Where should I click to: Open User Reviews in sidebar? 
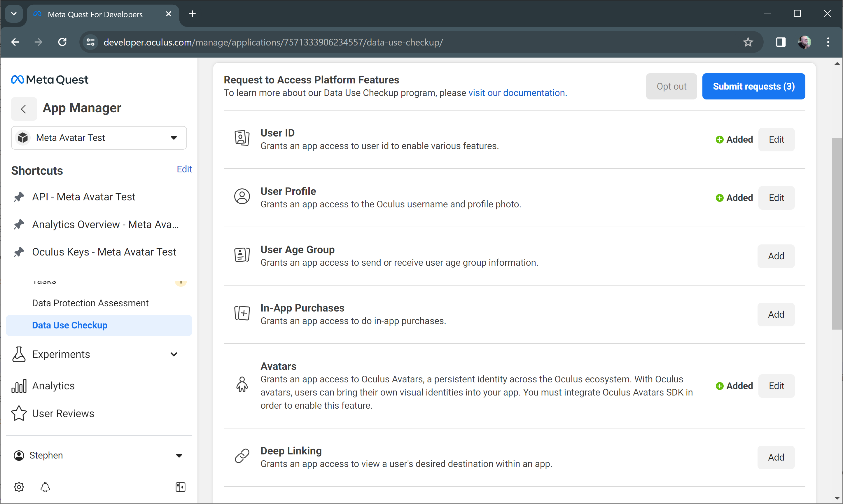(63, 413)
